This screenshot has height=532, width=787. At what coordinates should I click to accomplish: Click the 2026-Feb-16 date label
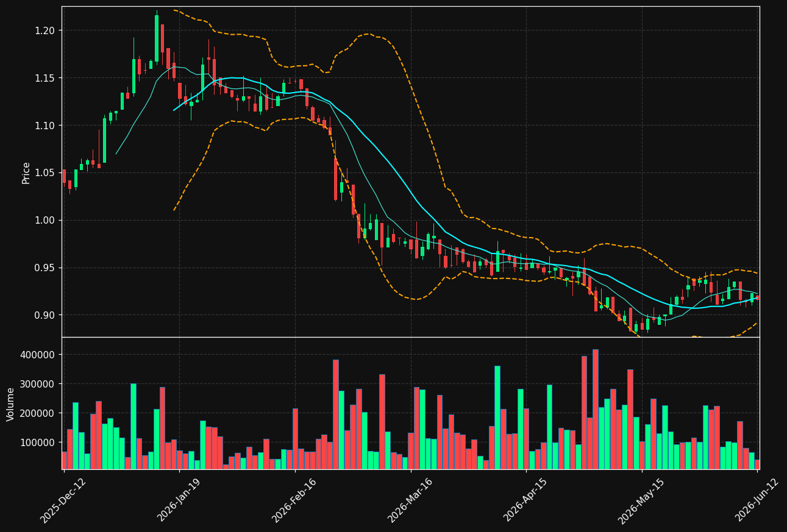click(x=294, y=500)
